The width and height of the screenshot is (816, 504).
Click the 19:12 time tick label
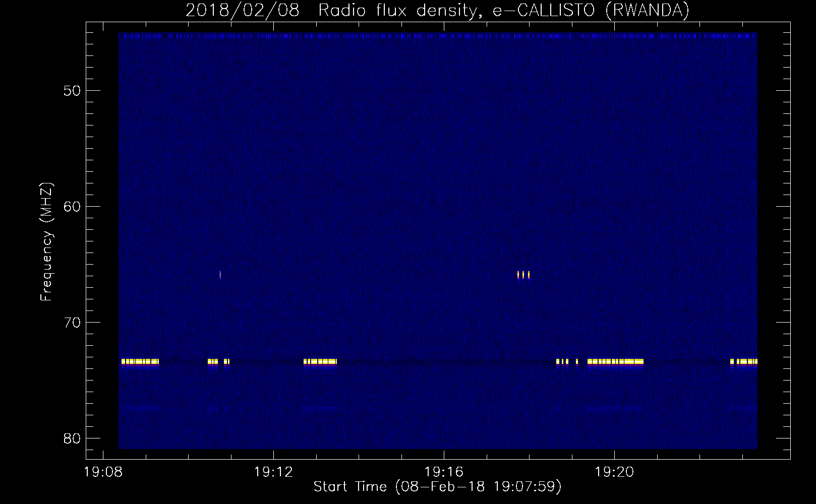pos(273,472)
